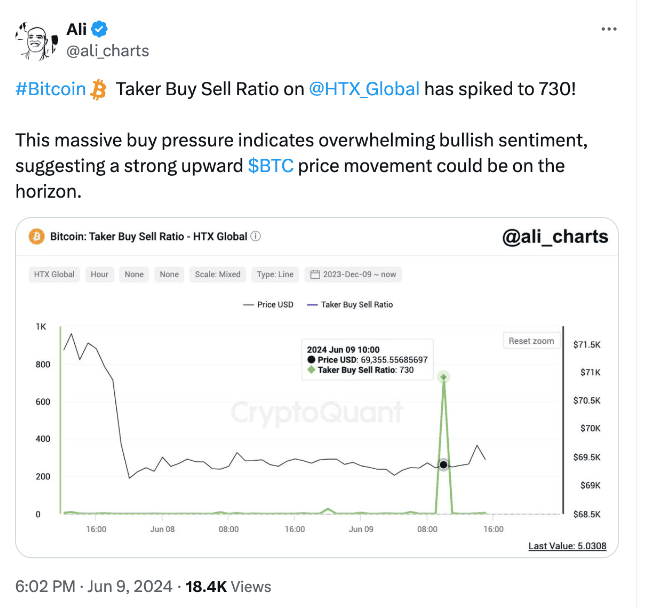Click the black price dot on chart
This screenshot has width=651, height=611.
click(443, 464)
